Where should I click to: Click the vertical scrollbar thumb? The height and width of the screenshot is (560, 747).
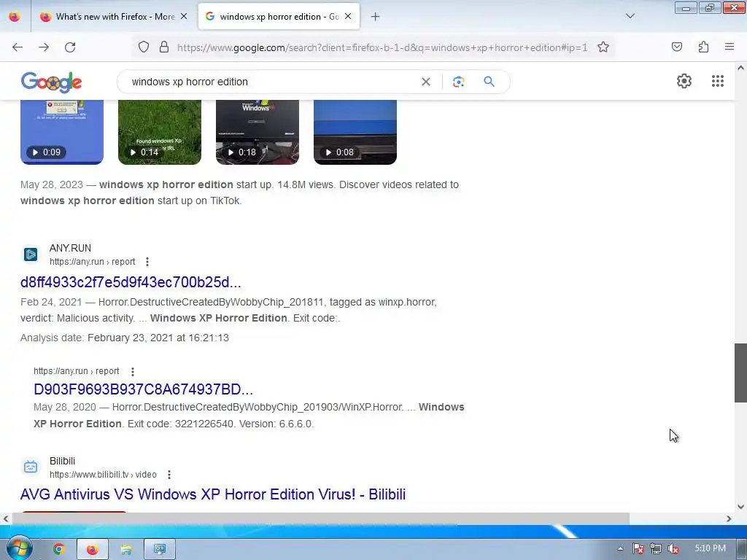coord(740,373)
